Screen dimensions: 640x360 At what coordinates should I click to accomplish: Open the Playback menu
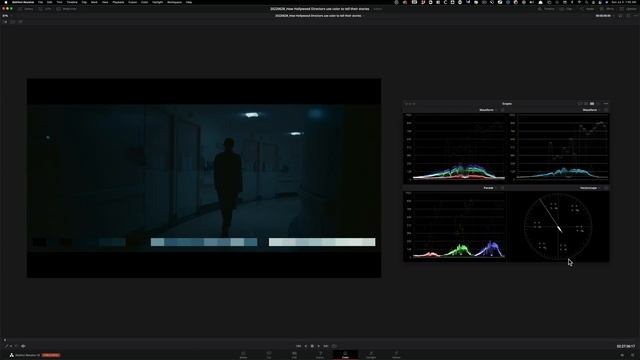(x=118, y=2)
